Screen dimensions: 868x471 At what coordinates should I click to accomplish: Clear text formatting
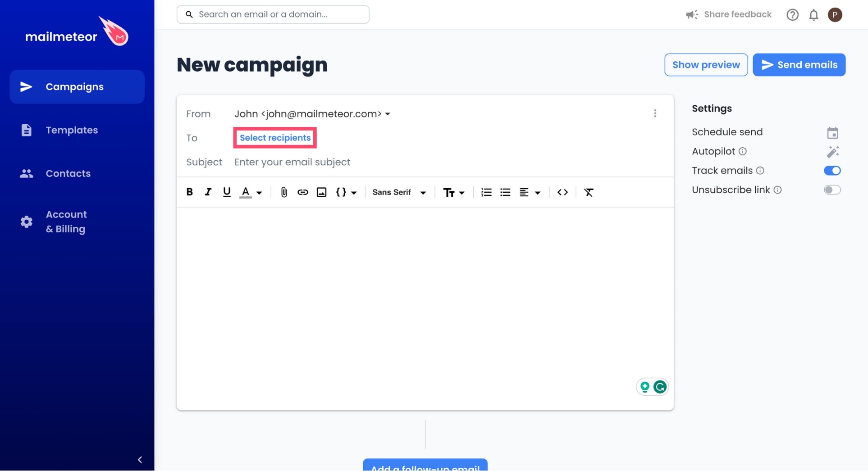(589, 192)
